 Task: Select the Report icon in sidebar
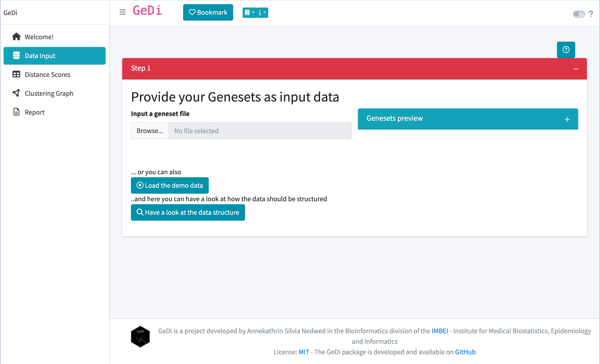click(16, 112)
